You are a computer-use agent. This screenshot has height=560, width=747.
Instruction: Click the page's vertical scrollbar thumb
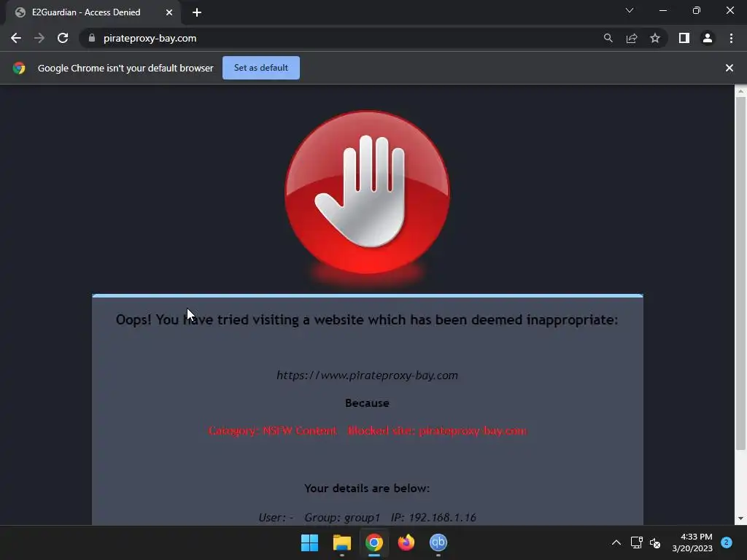tap(740, 273)
